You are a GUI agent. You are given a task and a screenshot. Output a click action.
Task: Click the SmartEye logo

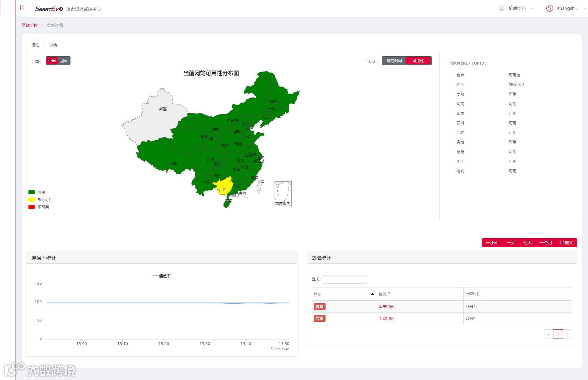[49, 9]
